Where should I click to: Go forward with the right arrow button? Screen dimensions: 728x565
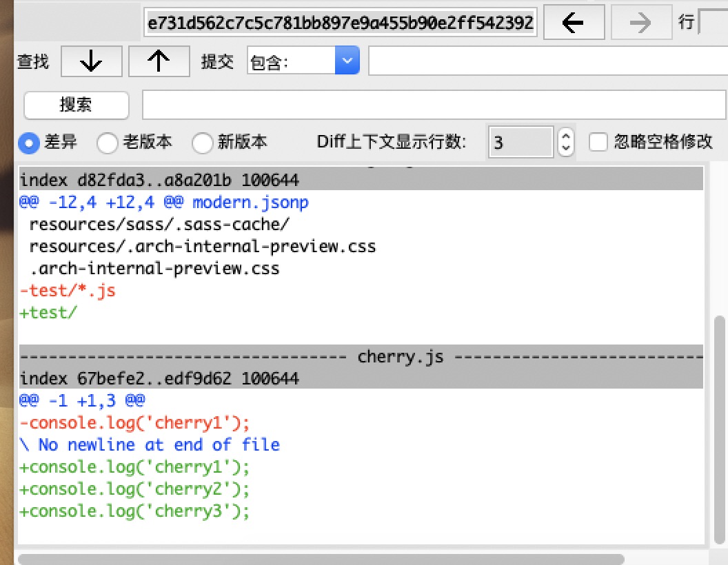tap(641, 22)
